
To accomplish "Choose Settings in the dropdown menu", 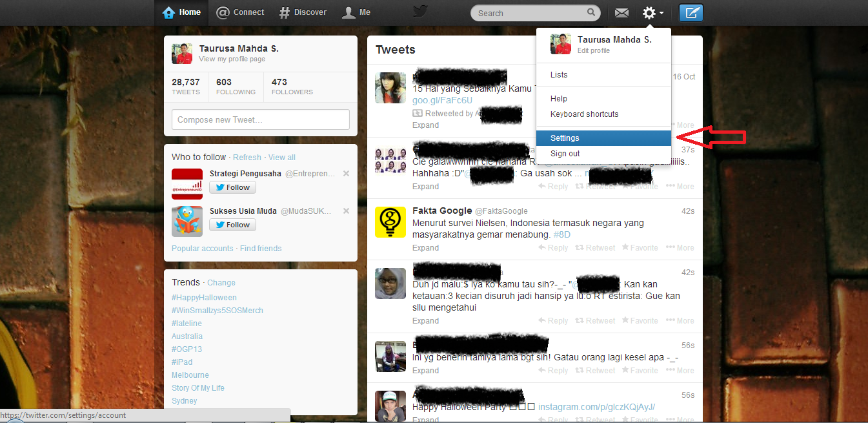I will (603, 138).
